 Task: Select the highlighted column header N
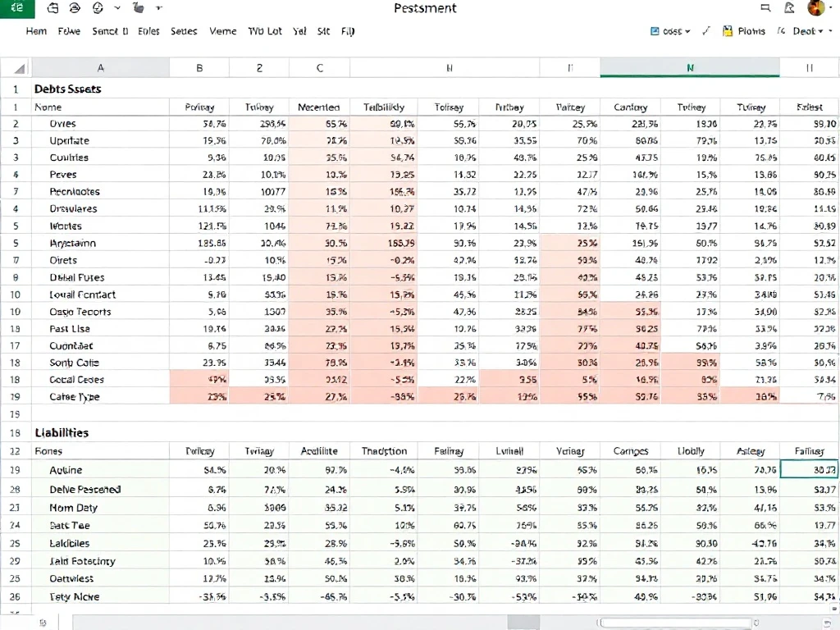point(690,68)
